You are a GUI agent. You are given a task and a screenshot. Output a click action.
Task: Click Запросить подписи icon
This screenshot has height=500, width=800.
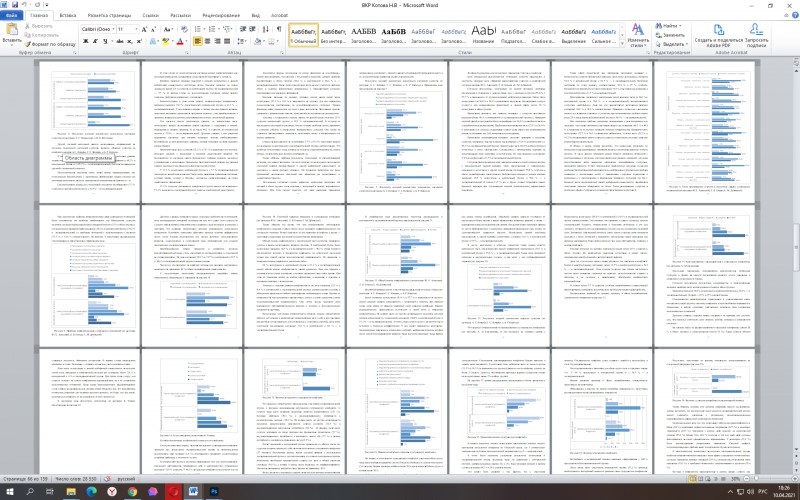[x=757, y=35]
